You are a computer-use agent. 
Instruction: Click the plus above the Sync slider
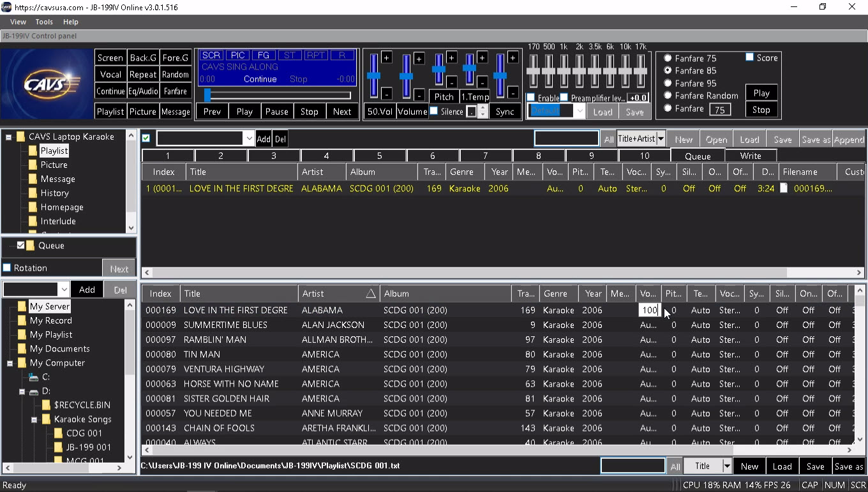point(513,58)
